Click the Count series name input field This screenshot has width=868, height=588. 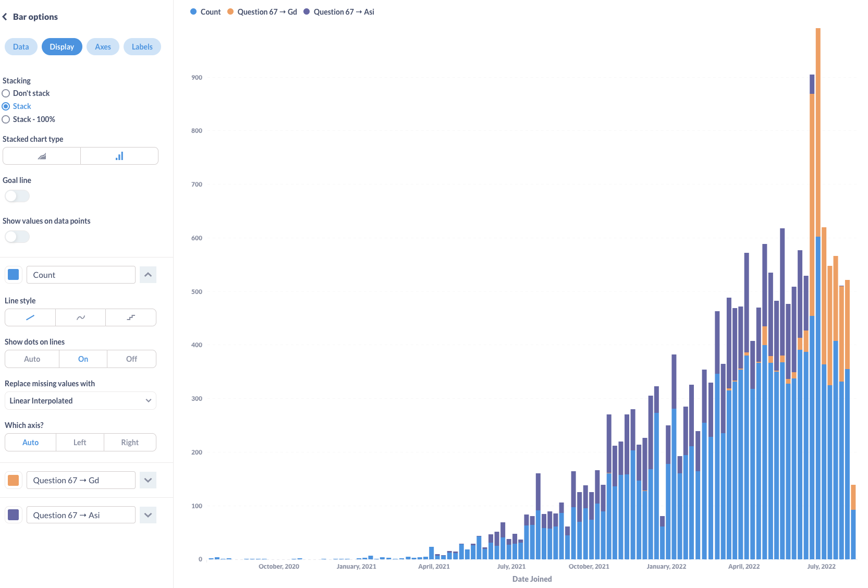coord(80,274)
